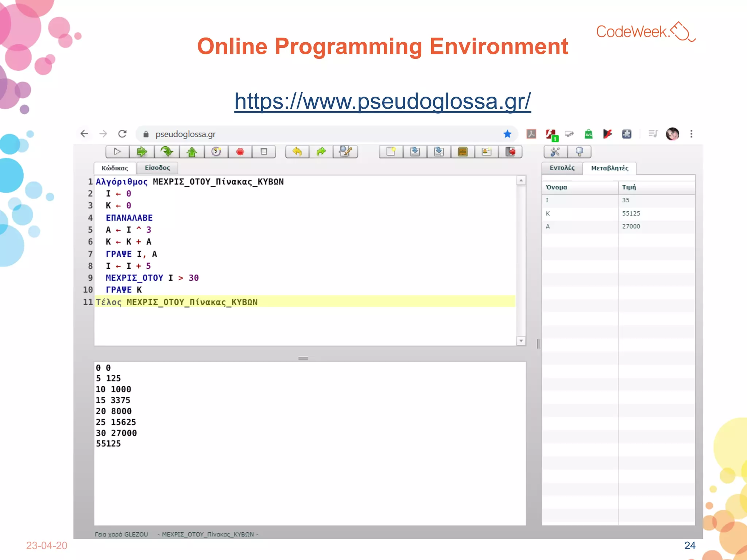Switch to the Είσοδος tab

tap(157, 168)
